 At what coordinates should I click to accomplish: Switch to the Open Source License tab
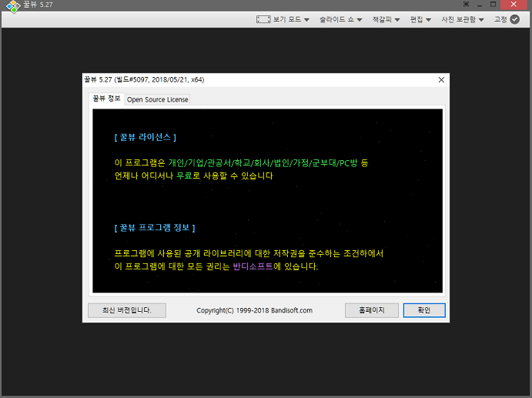tap(157, 99)
